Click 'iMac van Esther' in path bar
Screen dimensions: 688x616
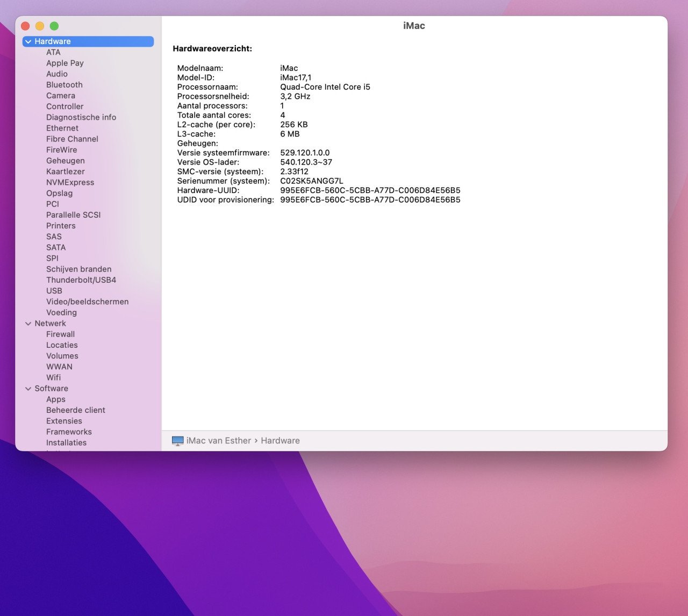coord(218,441)
